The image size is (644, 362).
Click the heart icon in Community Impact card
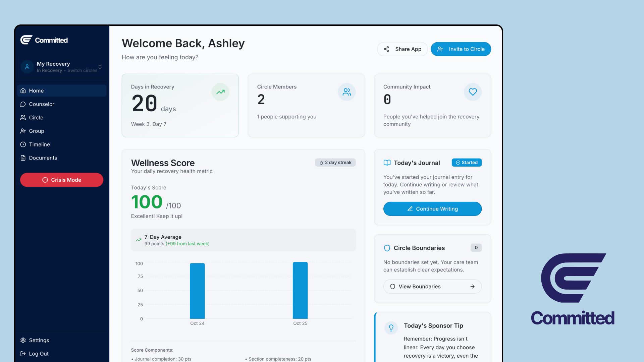(473, 92)
